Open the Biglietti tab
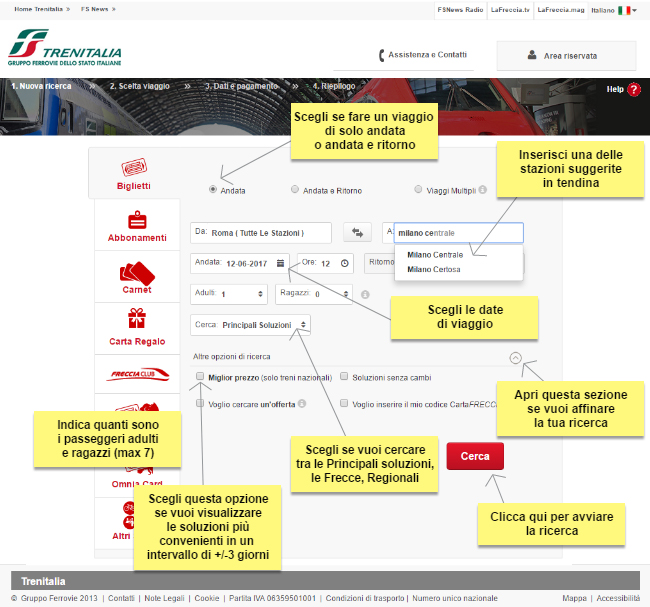The width and height of the screenshot is (650, 607). click(x=134, y=173)
